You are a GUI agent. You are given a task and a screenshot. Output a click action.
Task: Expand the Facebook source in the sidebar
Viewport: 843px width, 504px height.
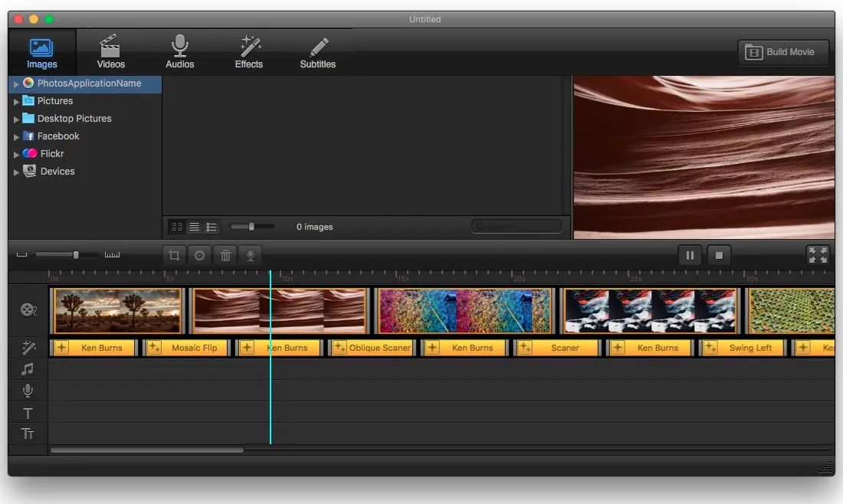click(x=15, y=136)
